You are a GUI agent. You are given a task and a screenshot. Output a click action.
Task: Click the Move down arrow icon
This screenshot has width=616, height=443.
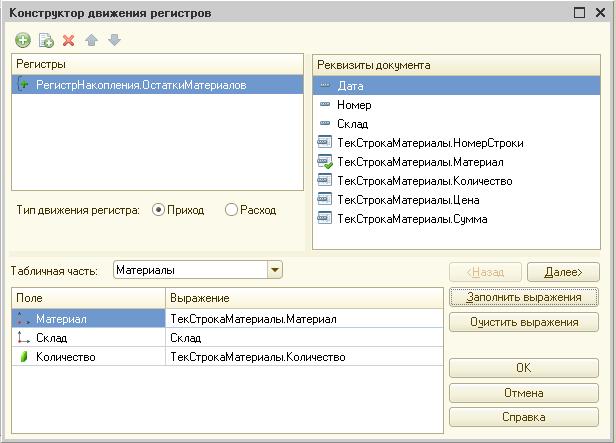[115, 40]
